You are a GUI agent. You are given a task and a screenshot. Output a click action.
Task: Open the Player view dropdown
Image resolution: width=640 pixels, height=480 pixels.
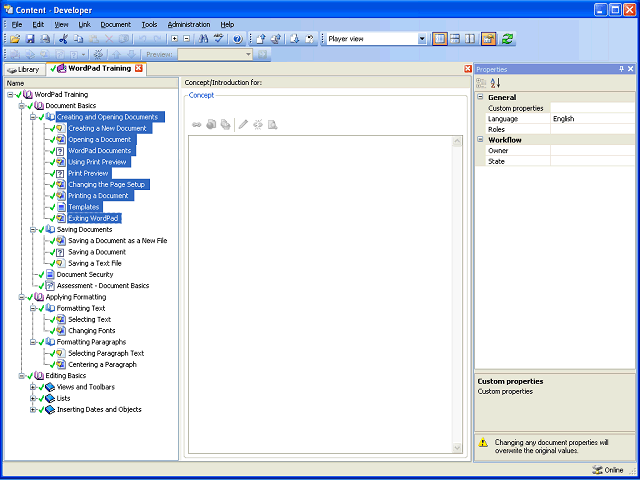pos(422,39)
